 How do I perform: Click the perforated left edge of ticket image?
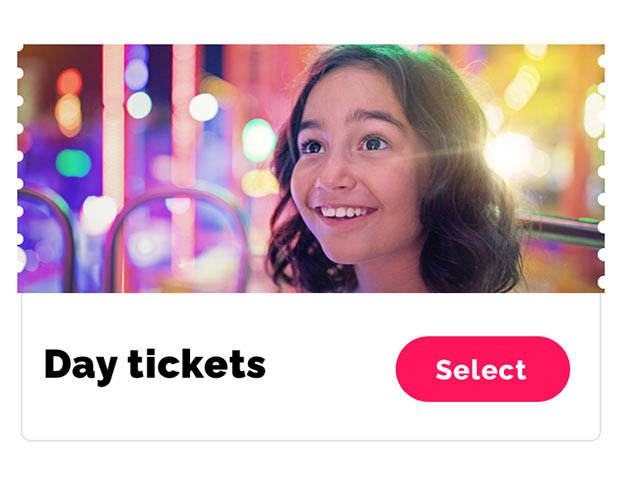point(21,170)
